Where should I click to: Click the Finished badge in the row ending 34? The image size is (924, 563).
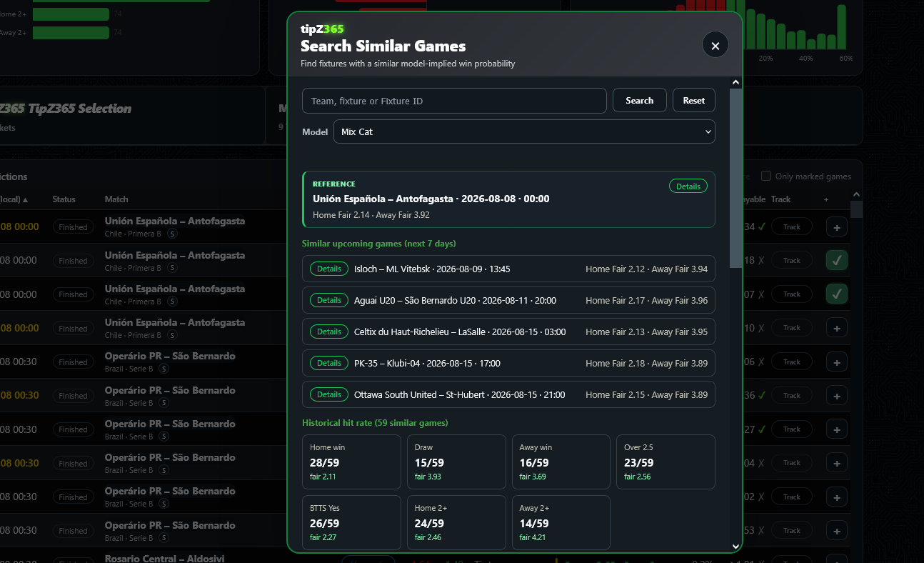pos(73,227)
